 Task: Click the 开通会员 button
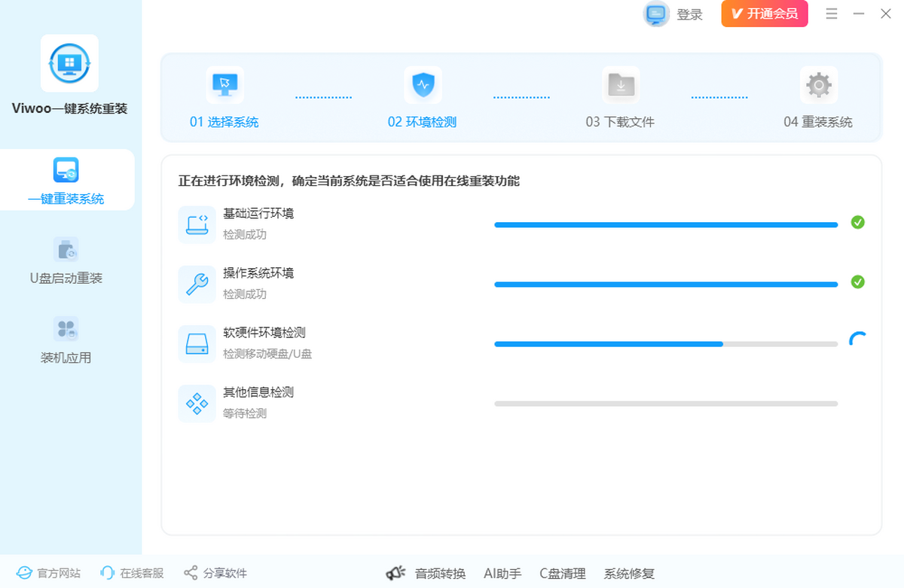pos(765,14)
